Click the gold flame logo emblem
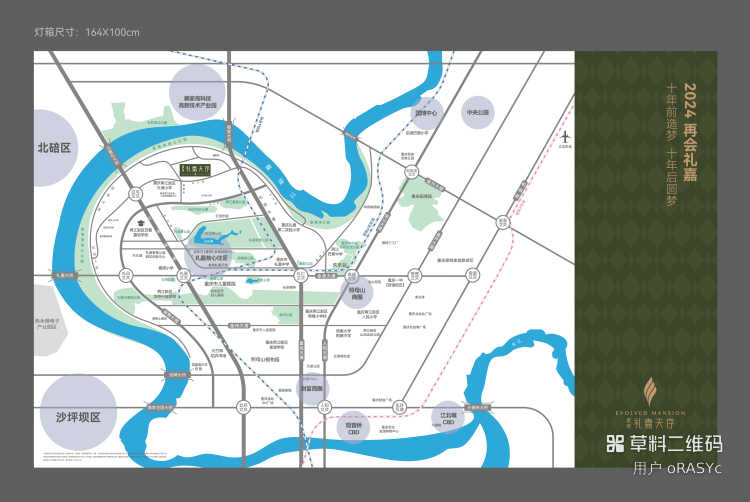This screenshot has width=750, height=502. tap(650, 392)
